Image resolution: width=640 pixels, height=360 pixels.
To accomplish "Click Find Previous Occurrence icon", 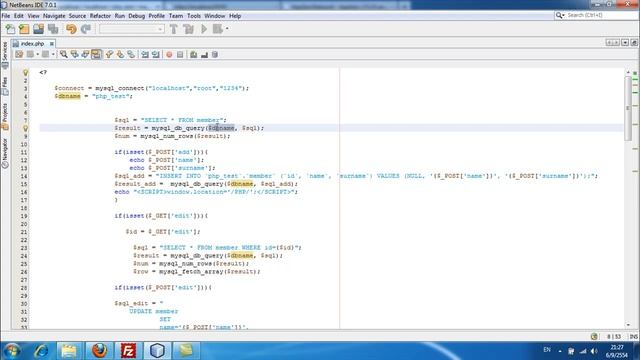I will (x=74, y=54).
